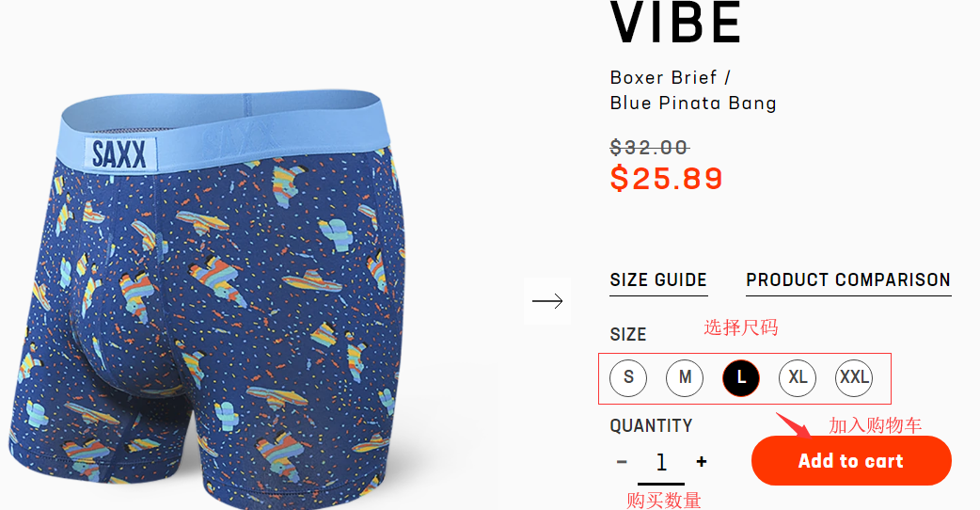980x510 pixels.
Task: Click the VIBE product title
Action: 675,23
